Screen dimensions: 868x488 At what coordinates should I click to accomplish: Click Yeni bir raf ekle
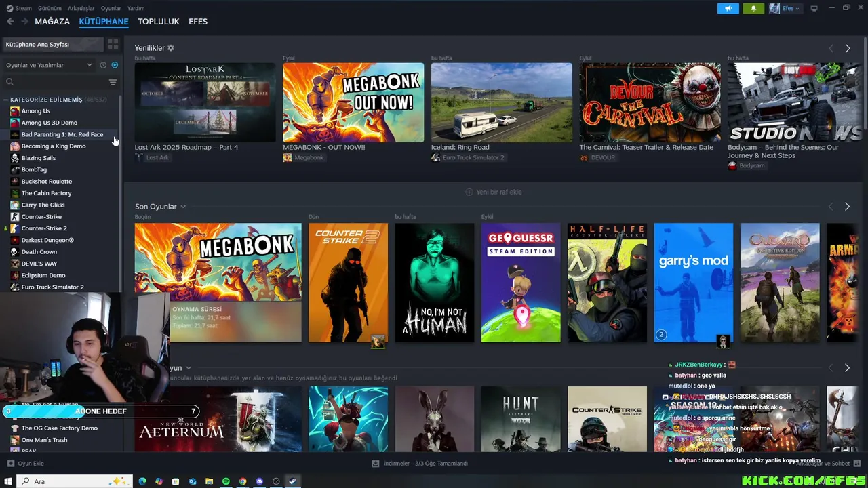point(494,192)
